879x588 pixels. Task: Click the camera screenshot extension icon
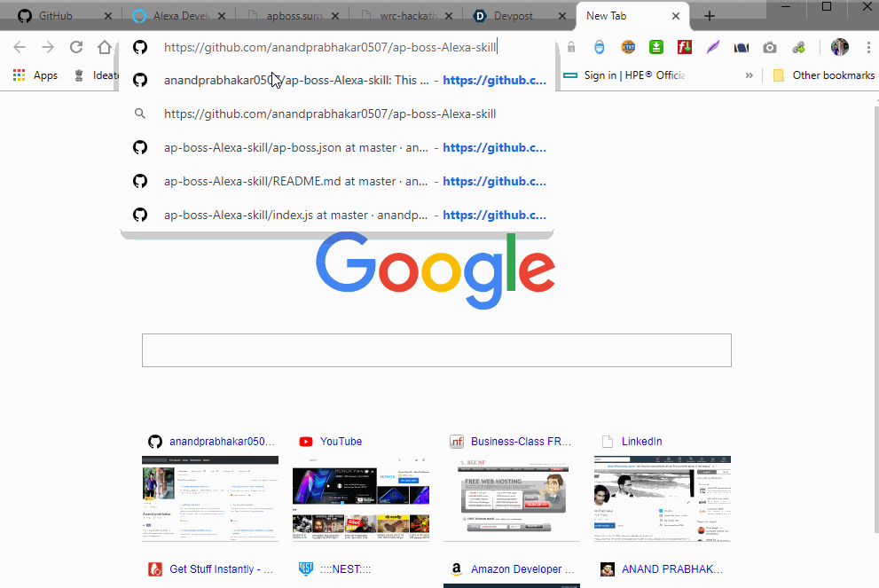770,48
